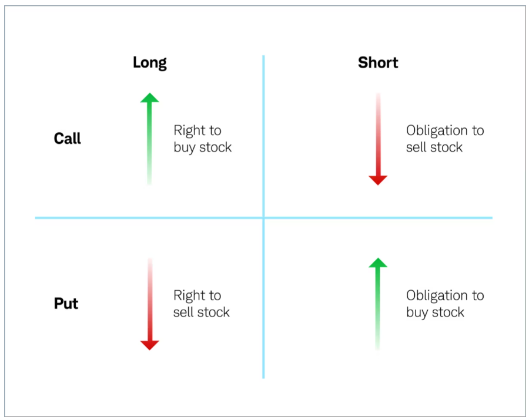Click the green up arrow under Long
The height and width of the screenshot is (420, 529).
[150, 139]
